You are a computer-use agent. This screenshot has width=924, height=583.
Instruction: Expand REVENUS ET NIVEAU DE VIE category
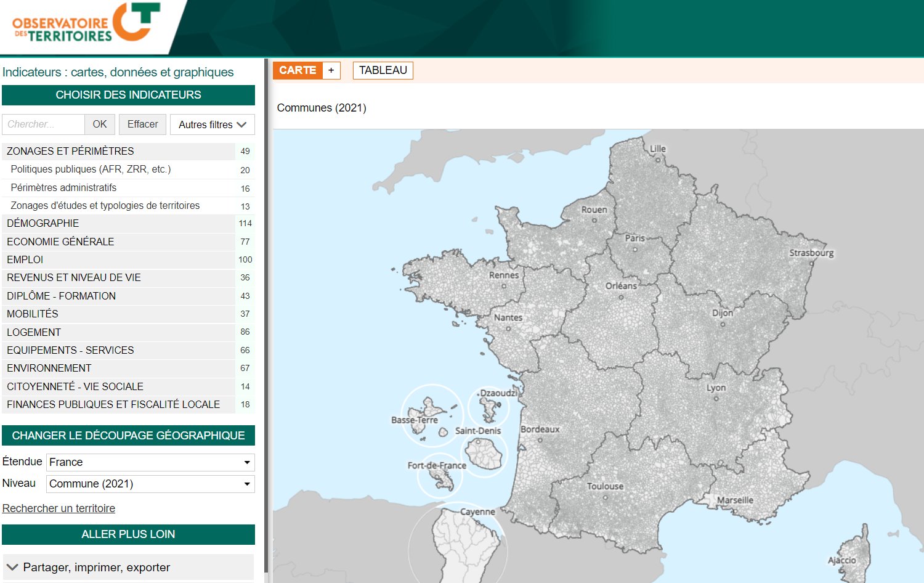(x=119, y=278)
